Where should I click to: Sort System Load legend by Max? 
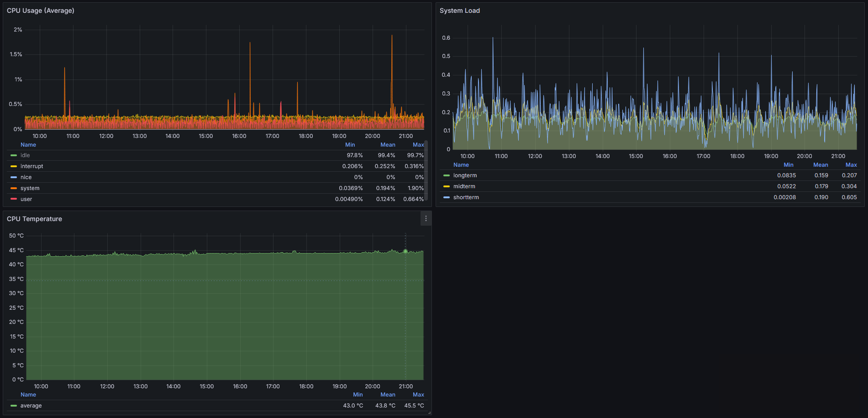tap(851, 165)
